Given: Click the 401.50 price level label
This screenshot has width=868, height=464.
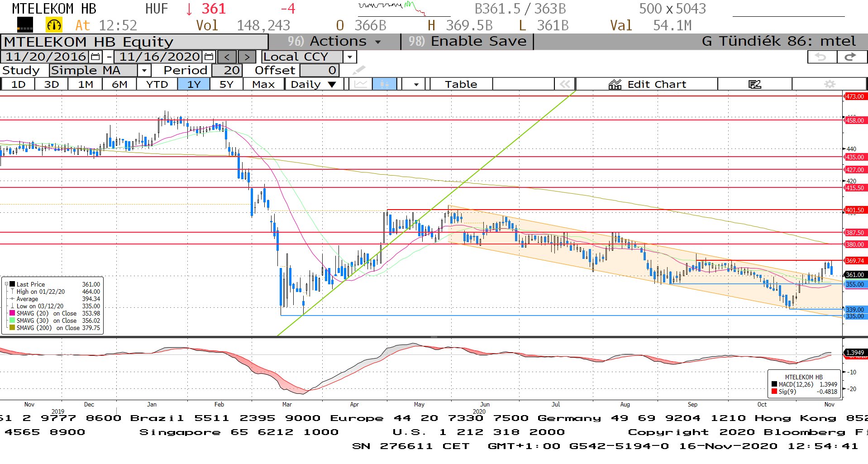Looking at the screenshot, I should [x=855, y=210].
